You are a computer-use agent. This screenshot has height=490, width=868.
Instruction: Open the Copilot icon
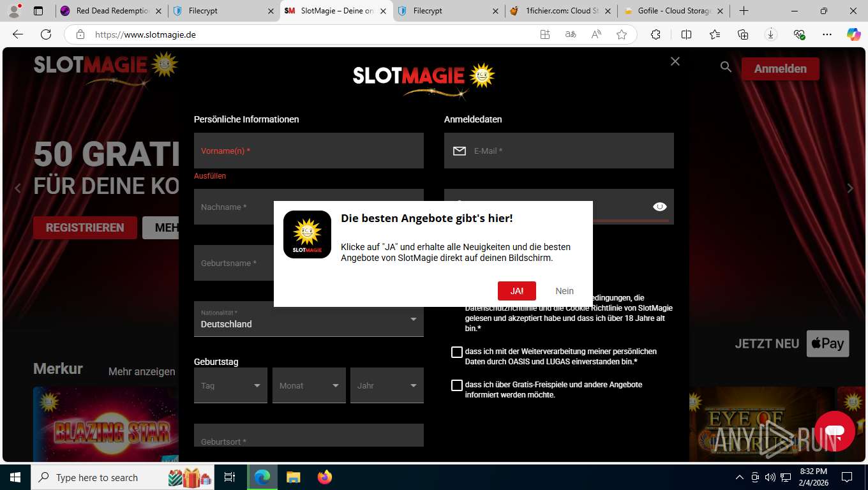853,34
